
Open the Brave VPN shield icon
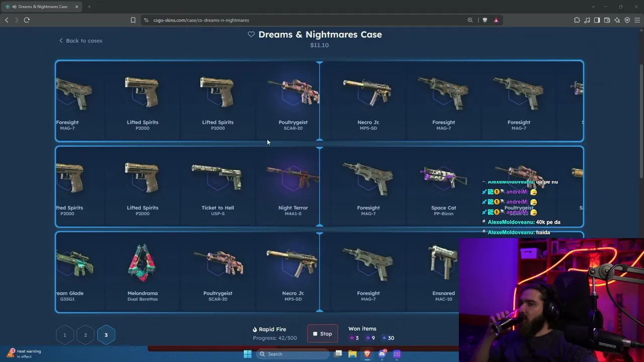coord(627,20)
